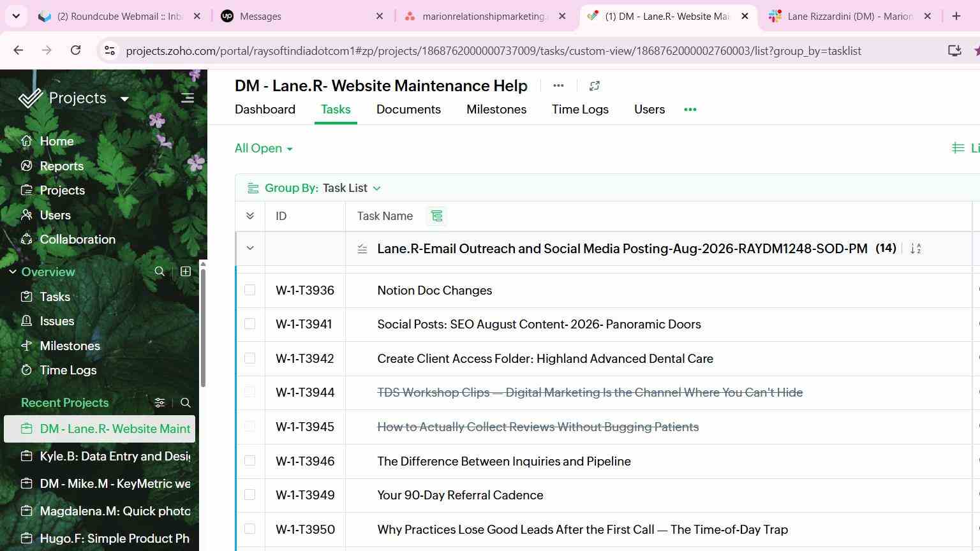Open the All Open view dropdown

(x=264, y=149)
